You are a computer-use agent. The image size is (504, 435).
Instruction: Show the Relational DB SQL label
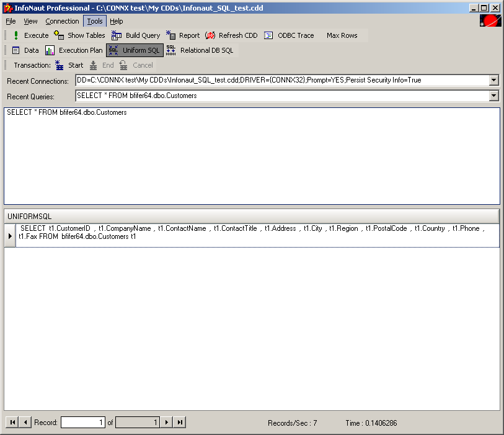click(206, 50)
